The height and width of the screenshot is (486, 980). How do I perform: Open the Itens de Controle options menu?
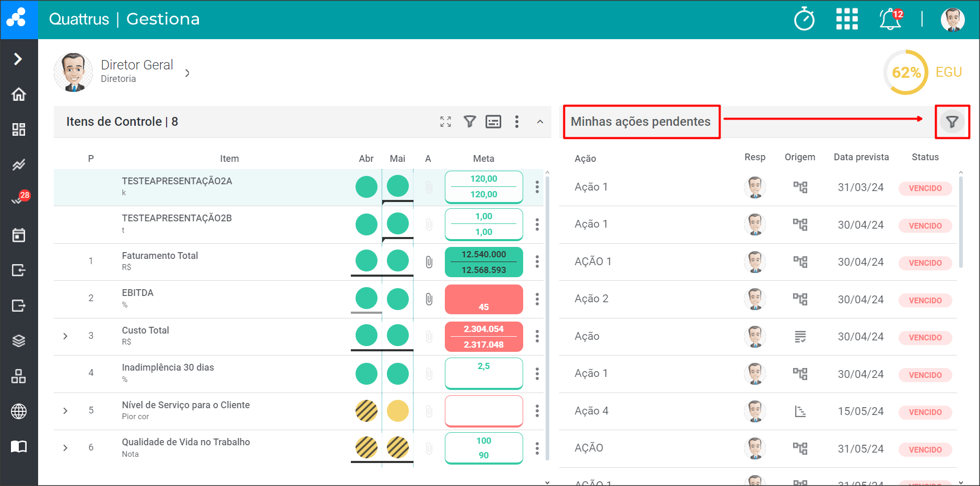[x=517, y=122]
